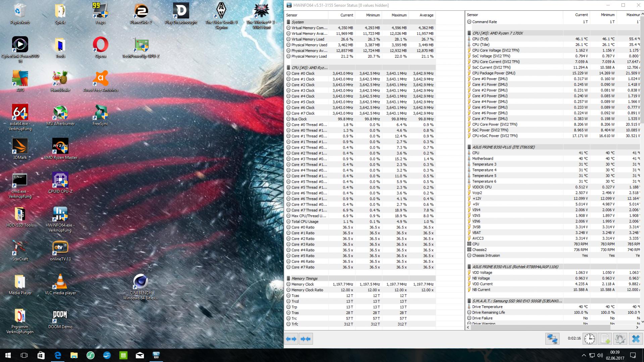
Task: Select the CINEBENCH Windows 64 Bit icon
Action: 141,287
